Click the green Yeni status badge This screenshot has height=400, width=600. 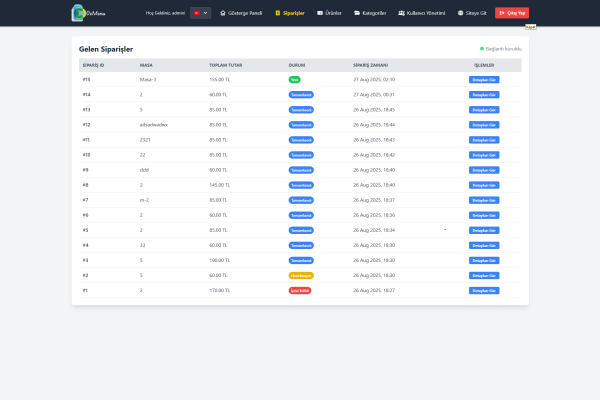click(x=294, y=78)
